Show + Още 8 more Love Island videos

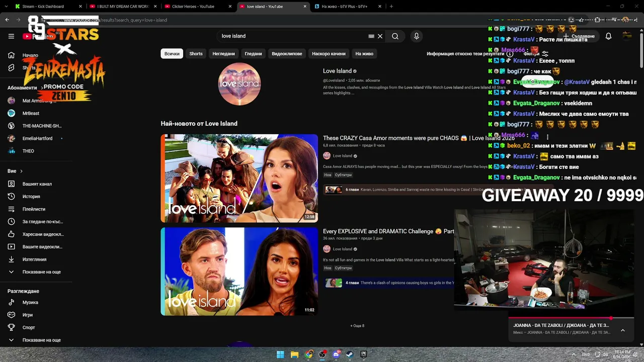357,326
